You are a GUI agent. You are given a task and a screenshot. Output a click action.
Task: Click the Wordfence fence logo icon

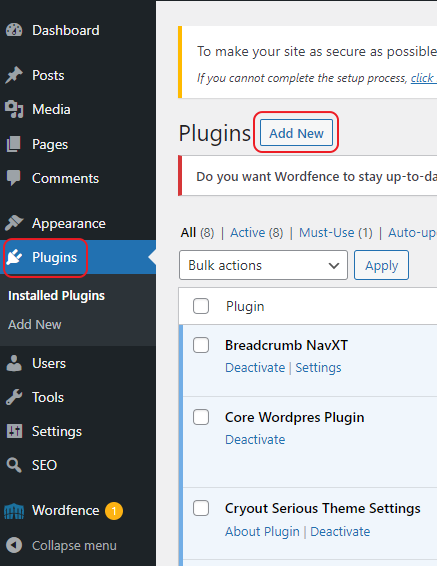(x=14, y=511)
